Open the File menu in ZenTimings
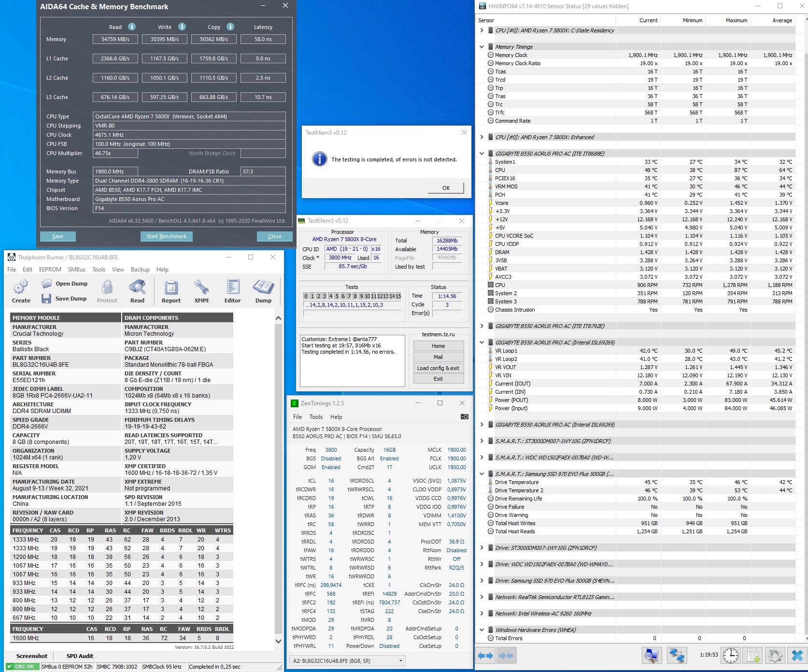The width and height of the screenshot is (808, 672). coord(298,417)
